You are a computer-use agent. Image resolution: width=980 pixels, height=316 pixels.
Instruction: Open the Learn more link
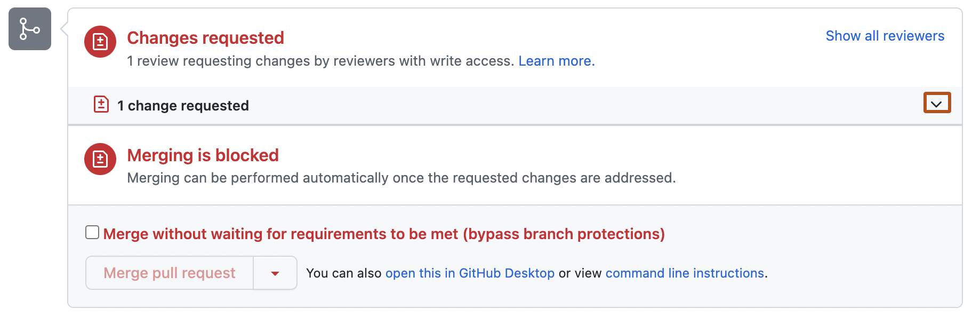coord(556,60)
